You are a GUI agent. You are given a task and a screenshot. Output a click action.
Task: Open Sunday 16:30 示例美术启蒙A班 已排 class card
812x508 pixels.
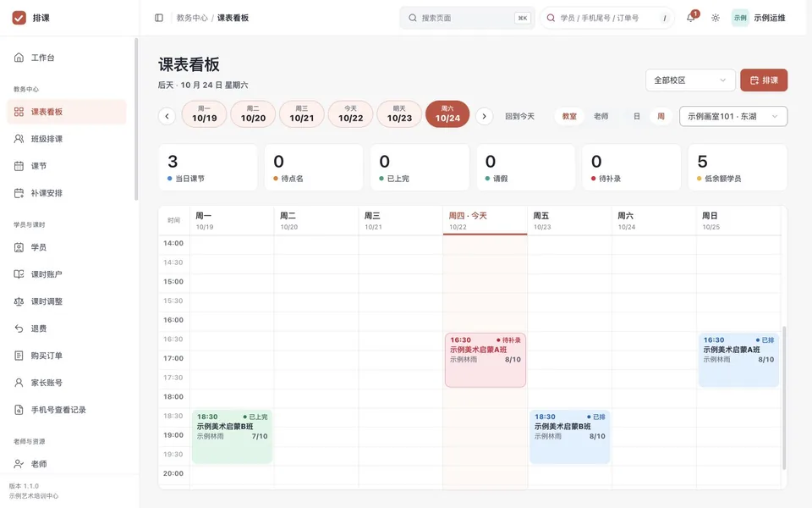pos(738,361)
